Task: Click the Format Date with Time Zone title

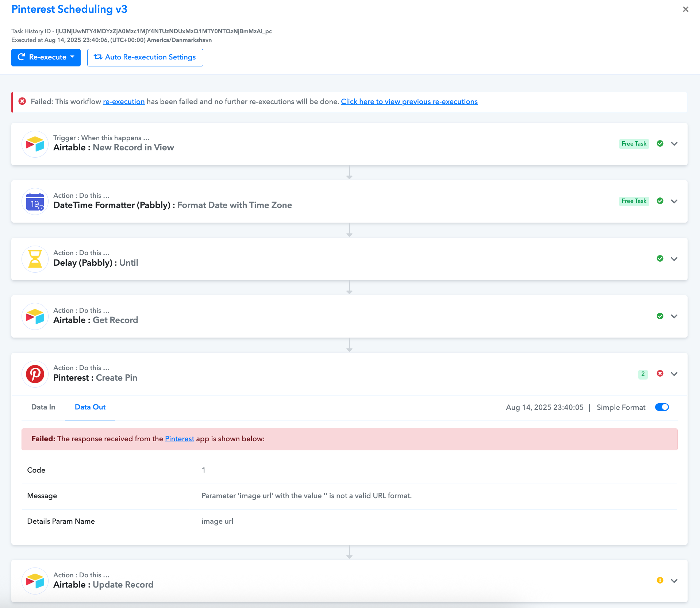Action: 235,205
